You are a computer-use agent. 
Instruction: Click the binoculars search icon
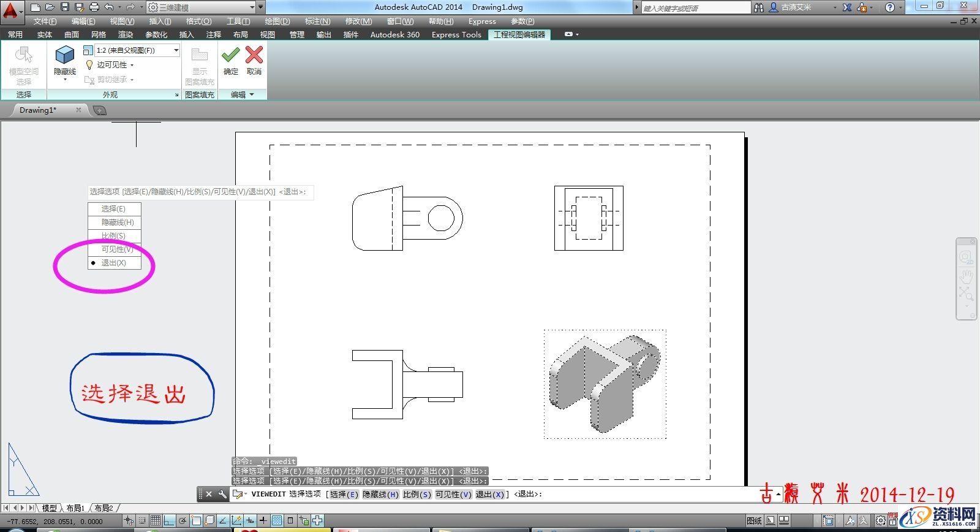point(759,7)
